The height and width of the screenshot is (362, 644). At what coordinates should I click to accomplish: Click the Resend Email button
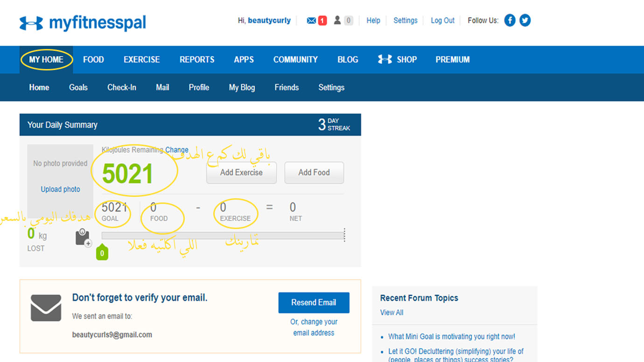pos(314,303)
